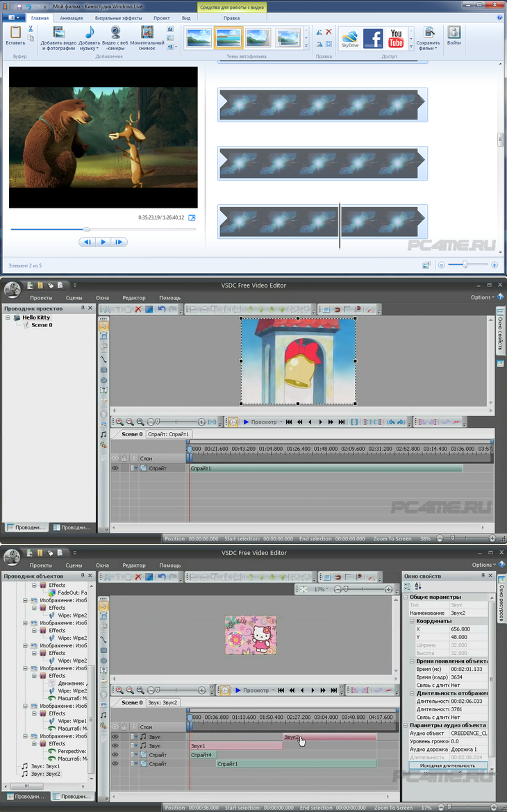The height and width of the screenshot is (812, 507).
Task: Switch to the Звук: Звук2 timeline tab
Action: 163,703
